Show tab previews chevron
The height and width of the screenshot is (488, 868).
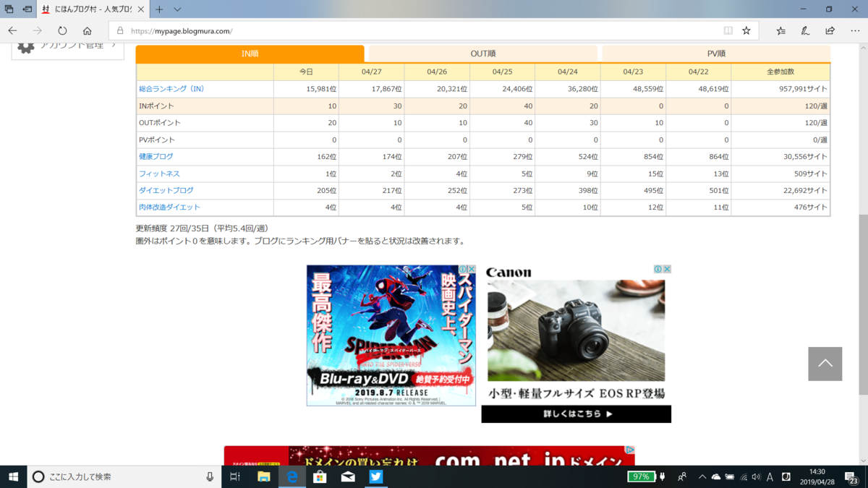[177, 9]
